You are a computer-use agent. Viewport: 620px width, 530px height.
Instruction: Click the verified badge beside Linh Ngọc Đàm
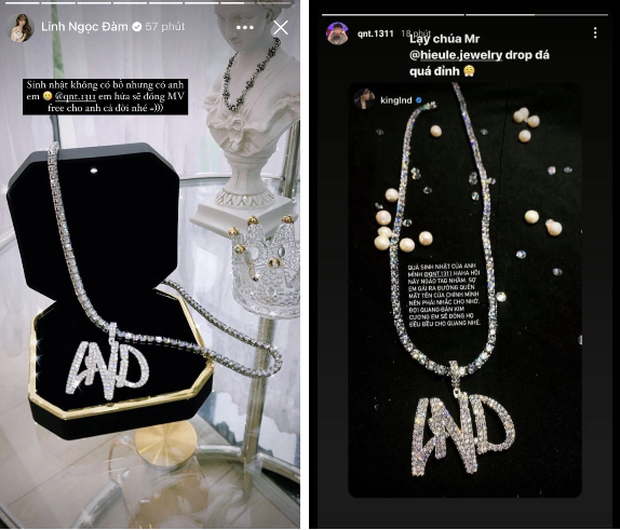[x=137, y=27]
